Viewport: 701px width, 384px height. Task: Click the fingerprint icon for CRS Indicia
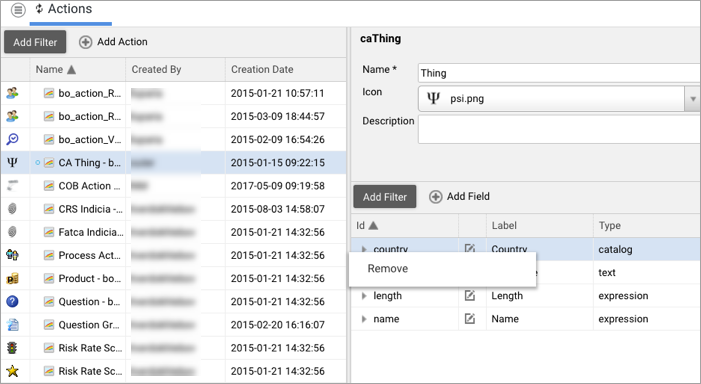(13, 209)
